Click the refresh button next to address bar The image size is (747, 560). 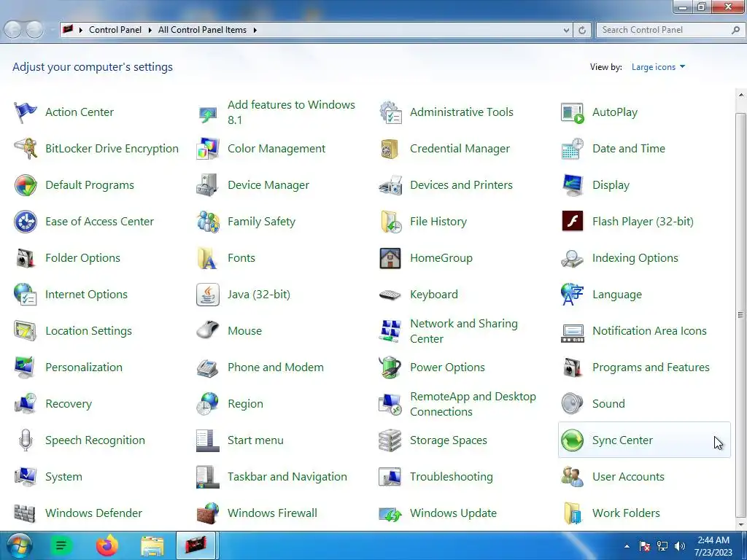pyautogui.click(x=581, y=30)
